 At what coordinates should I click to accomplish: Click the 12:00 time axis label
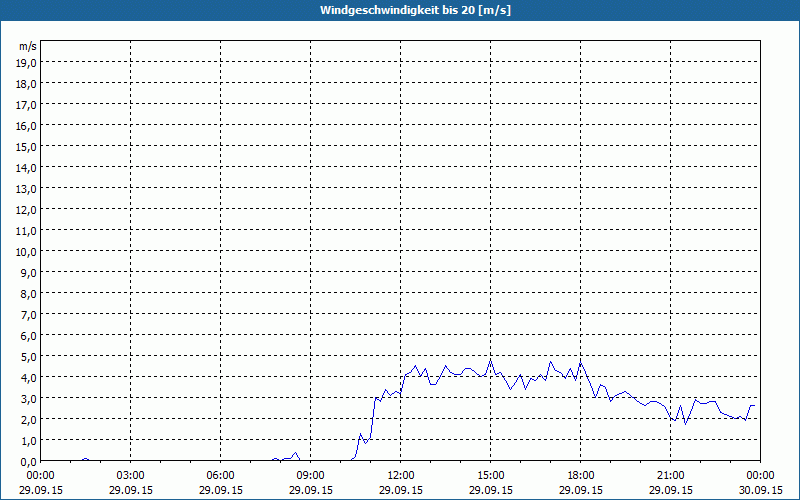coord(401,476)
